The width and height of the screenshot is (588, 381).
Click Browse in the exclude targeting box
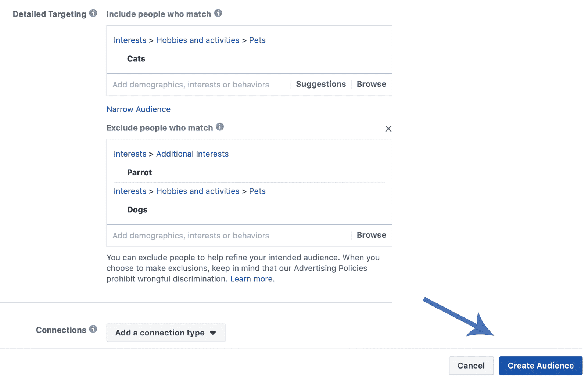(x=371, y=235)
